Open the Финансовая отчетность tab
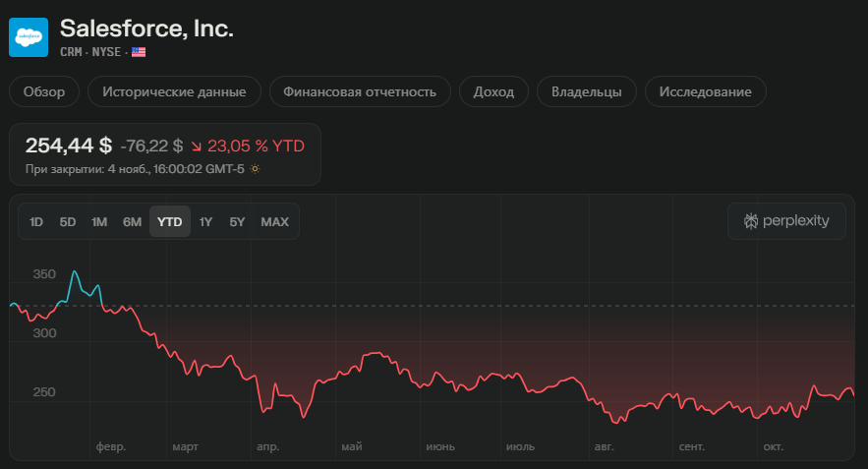 [360, 92]
